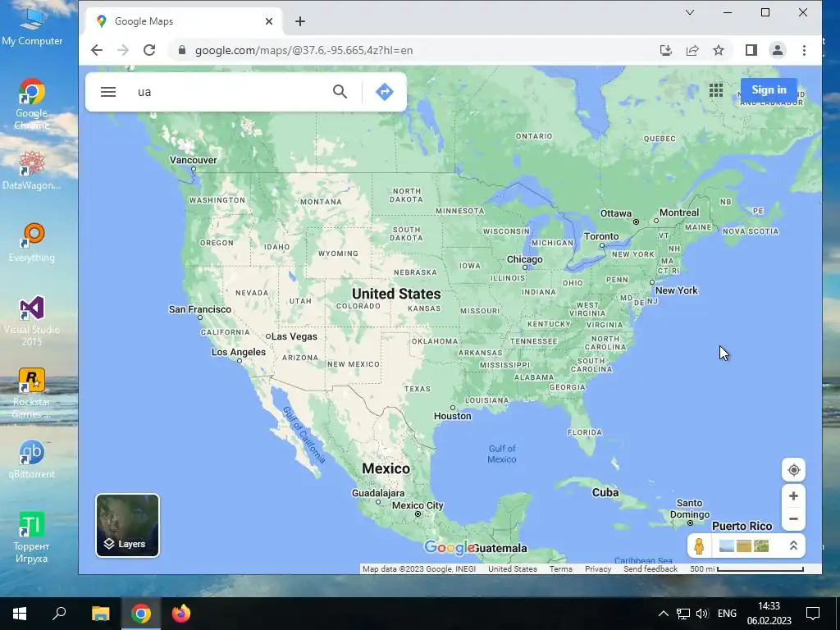This screenshot has width=840, height=630.
Task: Select the Everything desktop shortcut
Action: pyautogui.click(x=32, y=243)
